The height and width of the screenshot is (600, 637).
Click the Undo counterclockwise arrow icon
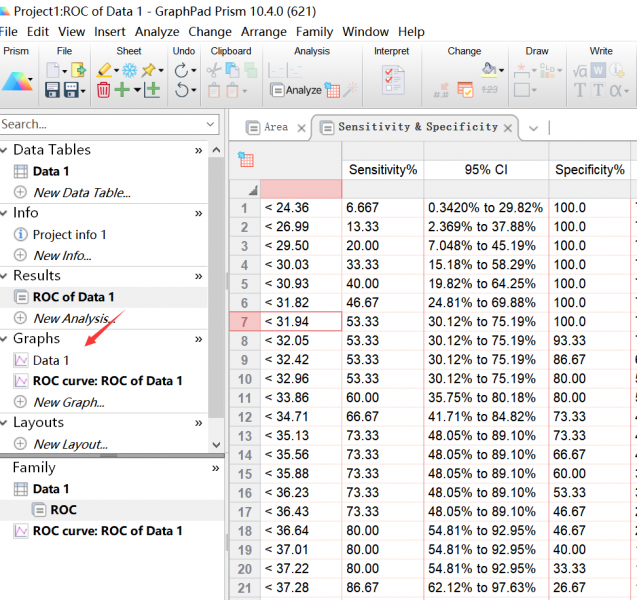click(182, 89)
